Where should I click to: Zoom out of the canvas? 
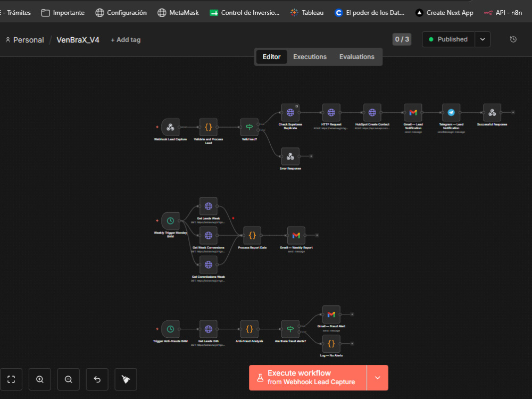tap(69, 379)
